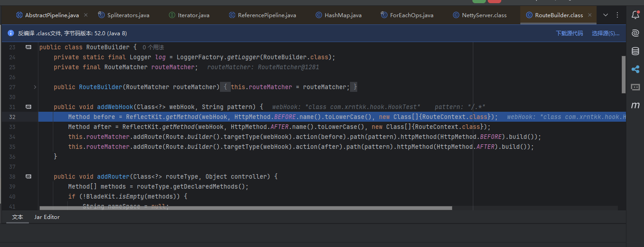Click the 下载源代码 download sources link

569,33
